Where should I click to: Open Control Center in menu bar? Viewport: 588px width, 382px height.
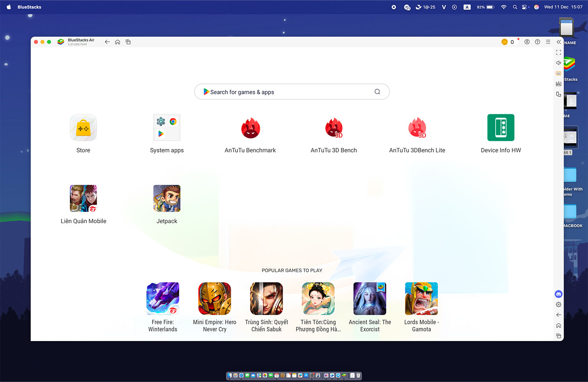[x=525, y=7]
